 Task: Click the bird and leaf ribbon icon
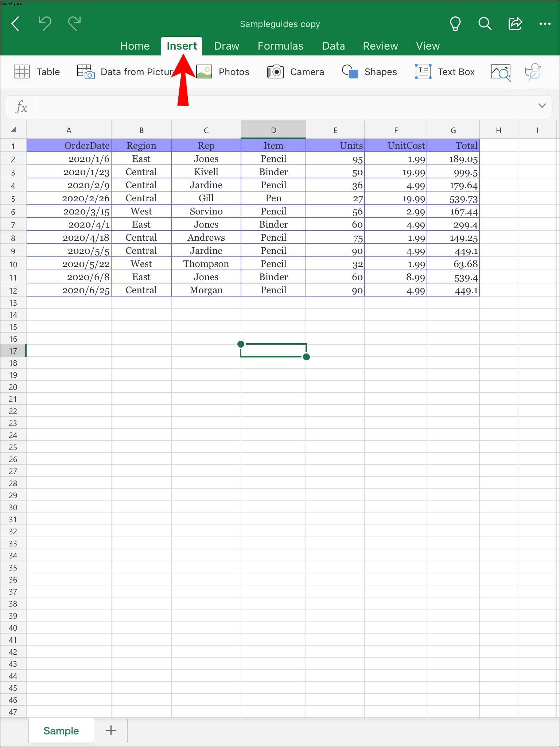point(533,72)
